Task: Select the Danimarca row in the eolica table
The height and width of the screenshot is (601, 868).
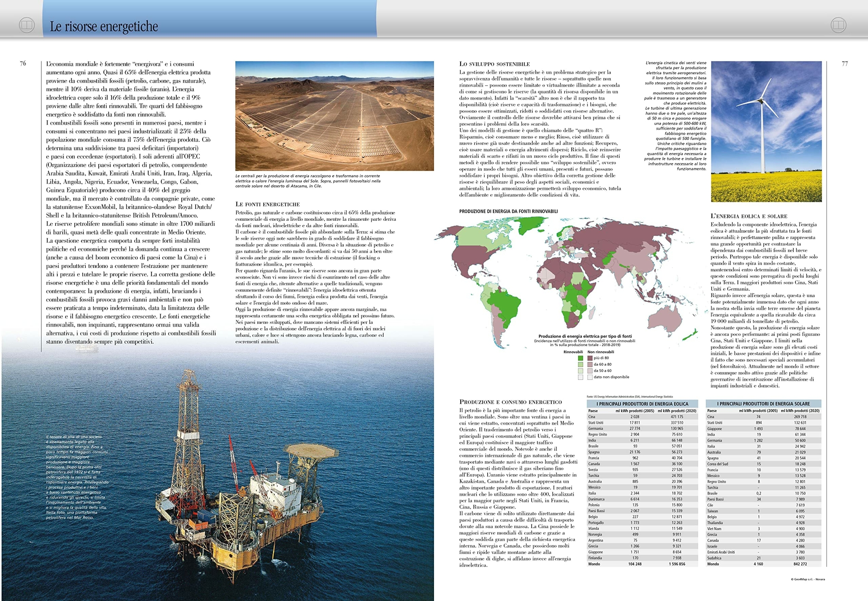Action: [x=642, y=499]
